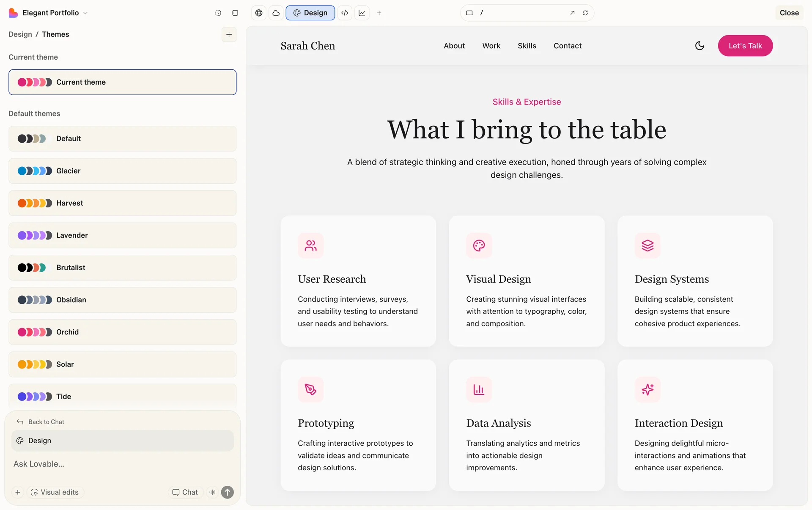Expand the Elegant Portfolio project dropdown

click(x=85, y=13)
